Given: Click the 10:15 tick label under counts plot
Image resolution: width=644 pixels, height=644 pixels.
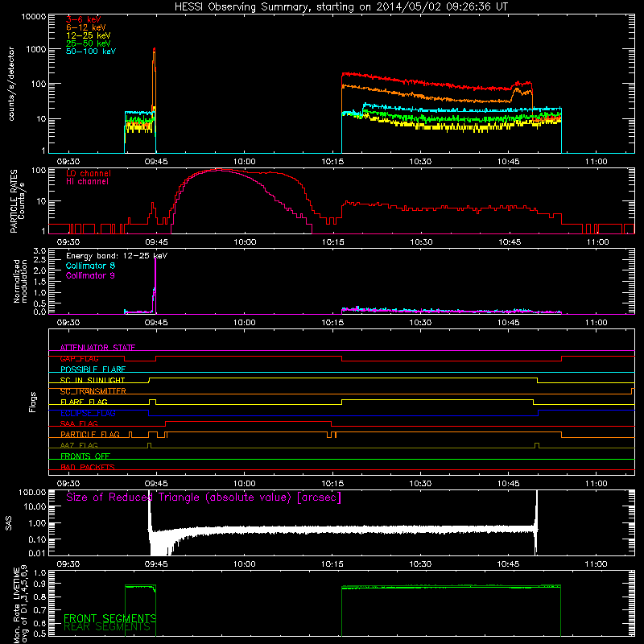Looking at the screenshot, I should coord(332,162).
